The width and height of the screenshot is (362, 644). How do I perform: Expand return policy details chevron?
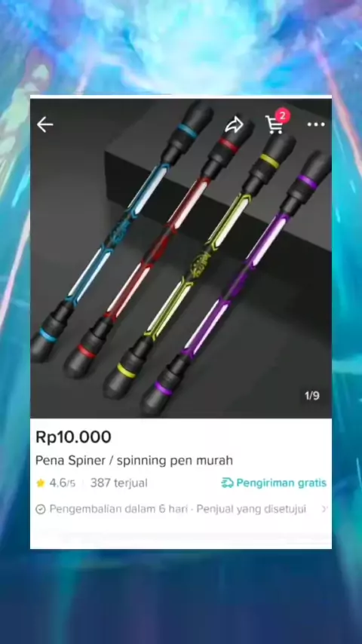click(324, 509)
